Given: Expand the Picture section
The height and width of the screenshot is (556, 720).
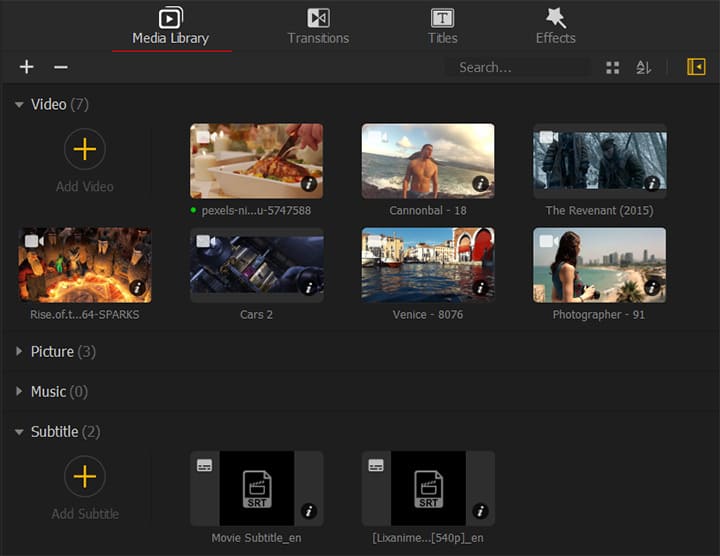Looking at the screenshot, I should (x=19, y=352).
